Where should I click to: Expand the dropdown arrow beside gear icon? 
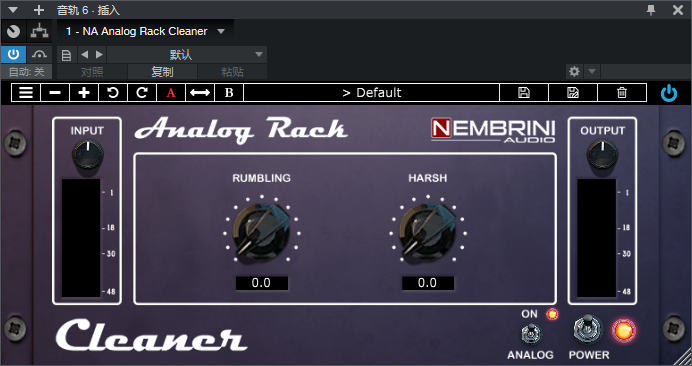[x=592, y=71]
